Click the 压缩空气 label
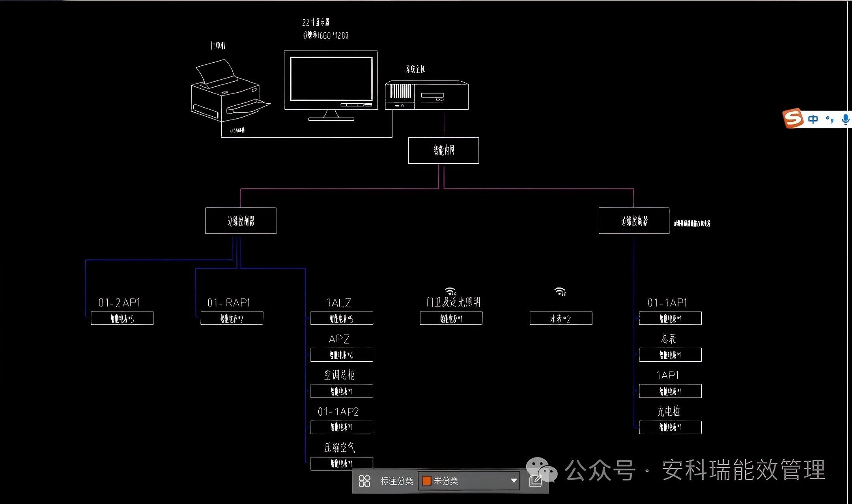Image resolution: width=852 pixels, height=504 pixels. 340,447
